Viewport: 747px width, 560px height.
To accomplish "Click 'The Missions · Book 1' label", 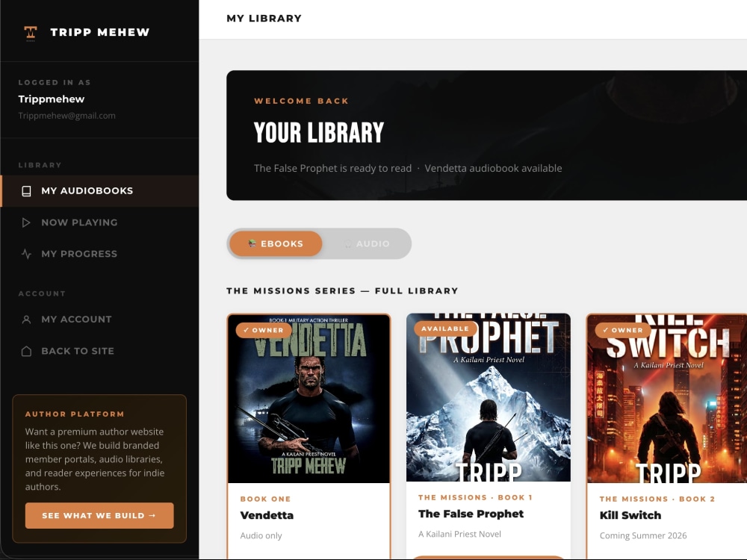I will pyautogui.click(x=475, y=497).
